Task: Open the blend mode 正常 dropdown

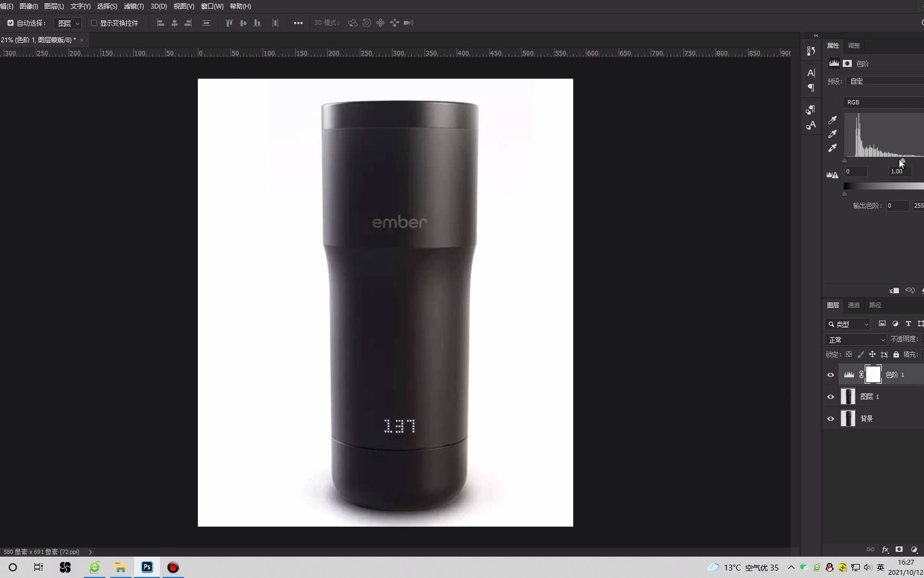Action: [x=856, y=339]
